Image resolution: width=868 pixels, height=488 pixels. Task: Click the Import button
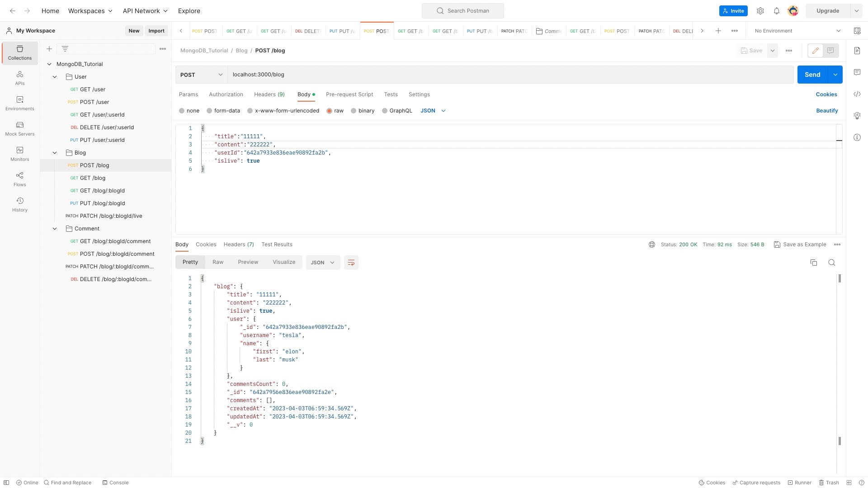156,31
